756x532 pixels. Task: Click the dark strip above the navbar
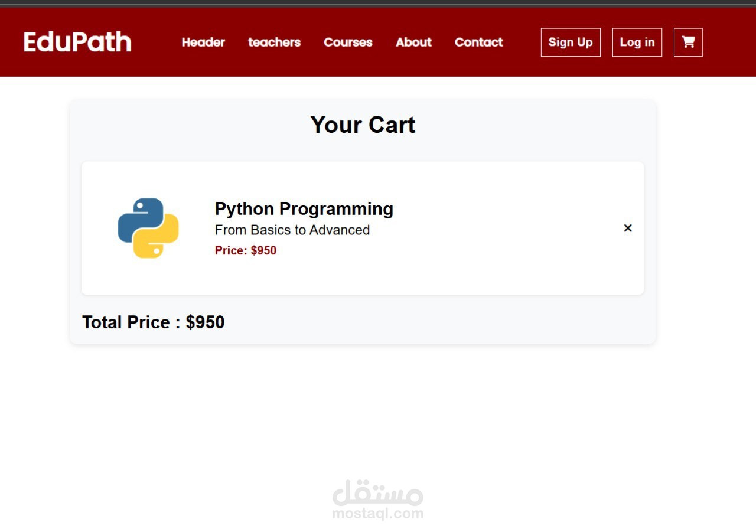[378, 3]
